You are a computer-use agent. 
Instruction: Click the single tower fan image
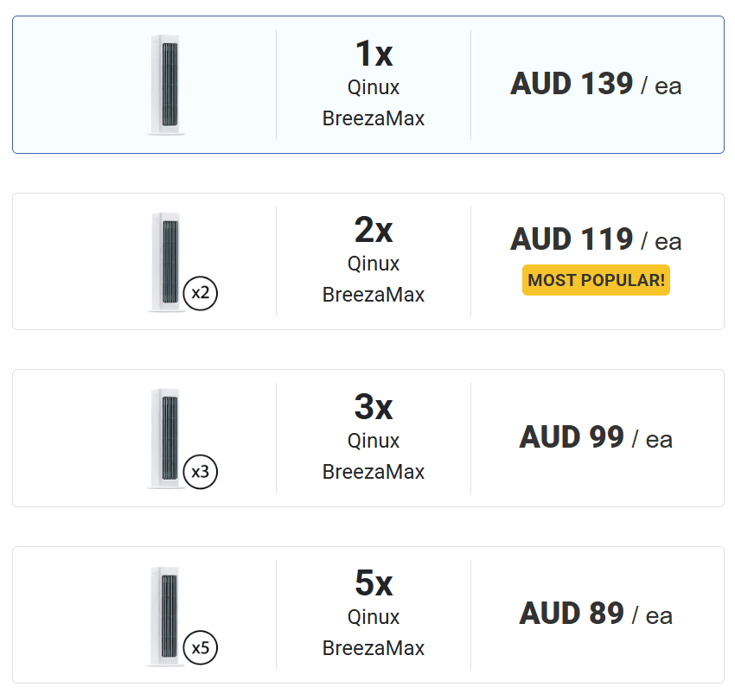coord(165,85)
